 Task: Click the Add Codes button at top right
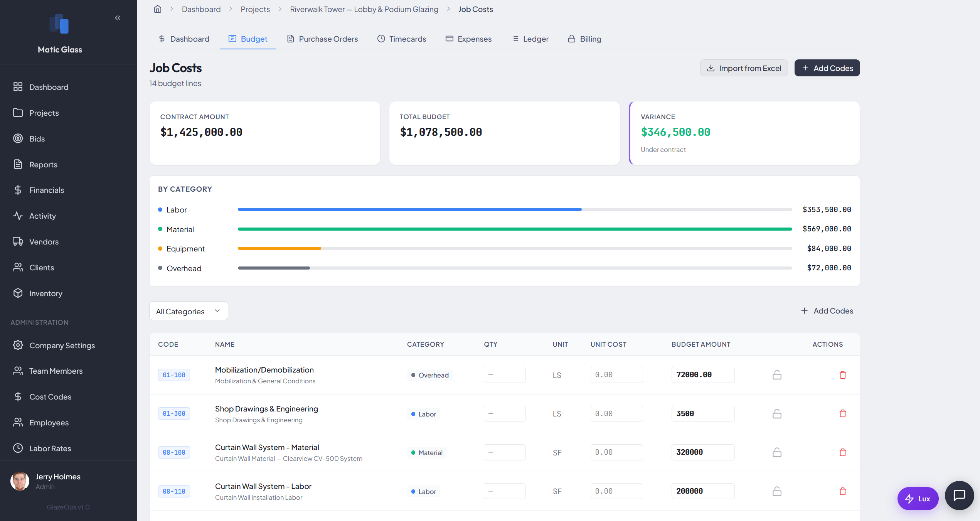[827, 68]
